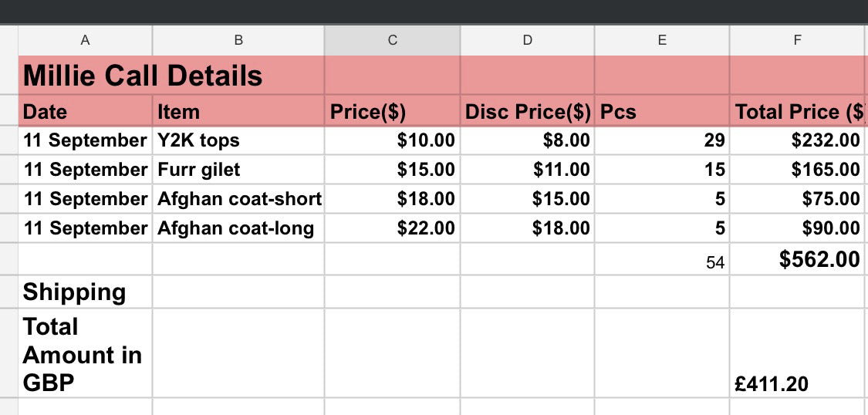
Task: Select column B header
Action: coord(238,40)
